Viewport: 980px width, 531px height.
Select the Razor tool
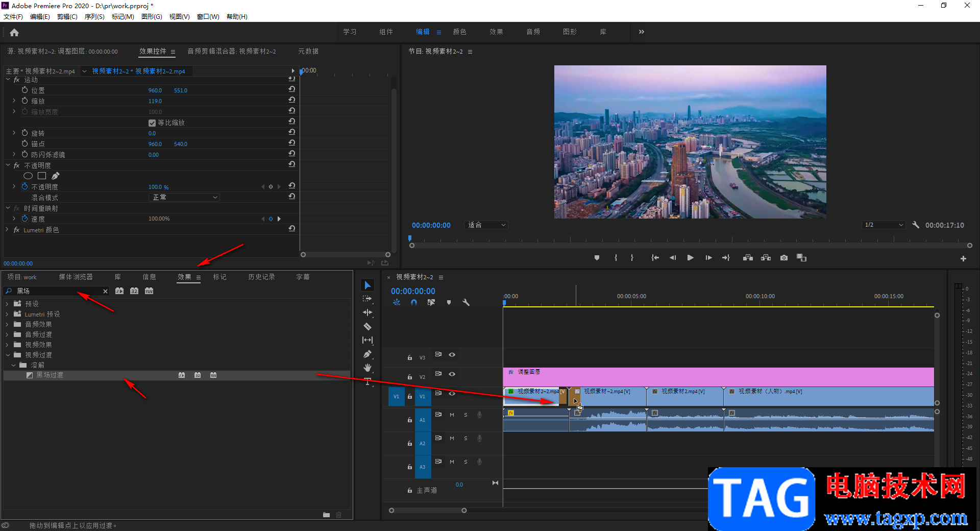367,326
